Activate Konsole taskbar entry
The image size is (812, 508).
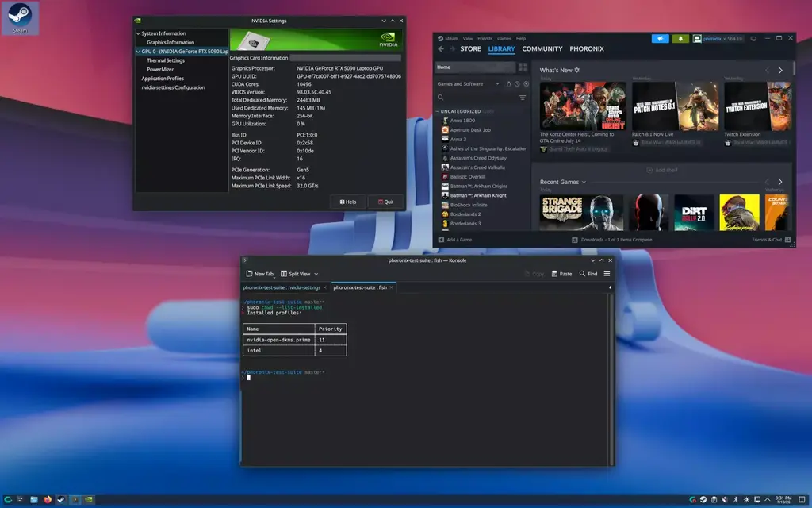click(75, 500)
